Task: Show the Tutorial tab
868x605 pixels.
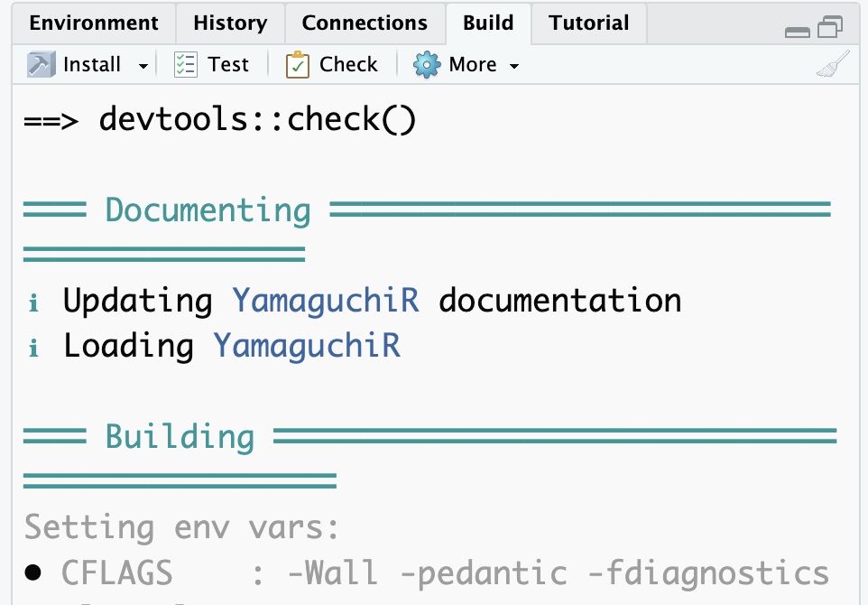Action: pos(589,23)
